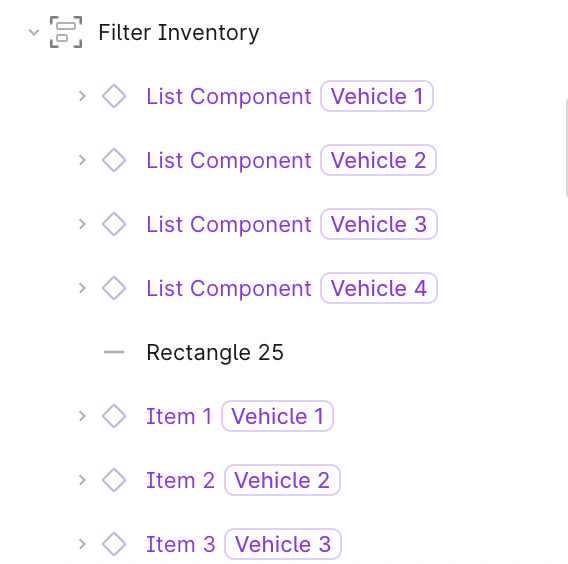
Task: Click the Filter Inventory frame icon
Action: 66,32
